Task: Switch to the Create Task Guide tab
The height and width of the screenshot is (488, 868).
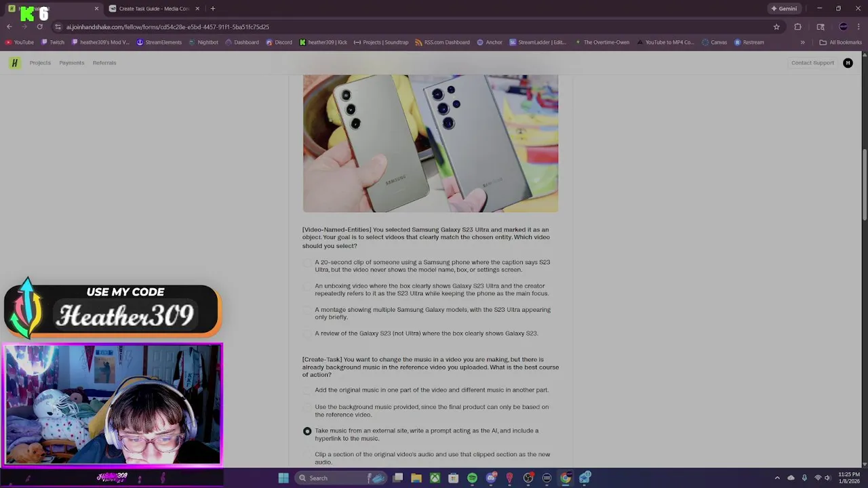Action: (154, 8)
